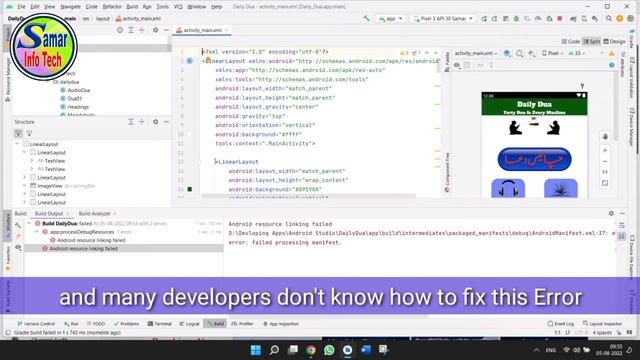Open WhatsApp from the taskbar

tap(329, 350)
